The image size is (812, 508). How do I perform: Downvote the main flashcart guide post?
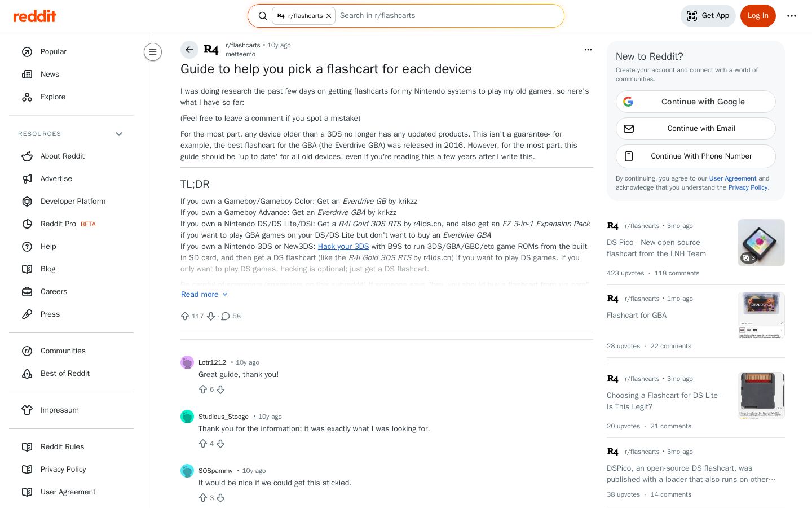pyautogui.click(x=211, y=316)
